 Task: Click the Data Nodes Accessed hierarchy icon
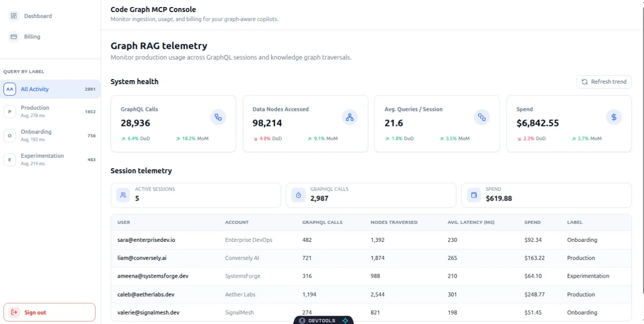(x=350, y=117)
